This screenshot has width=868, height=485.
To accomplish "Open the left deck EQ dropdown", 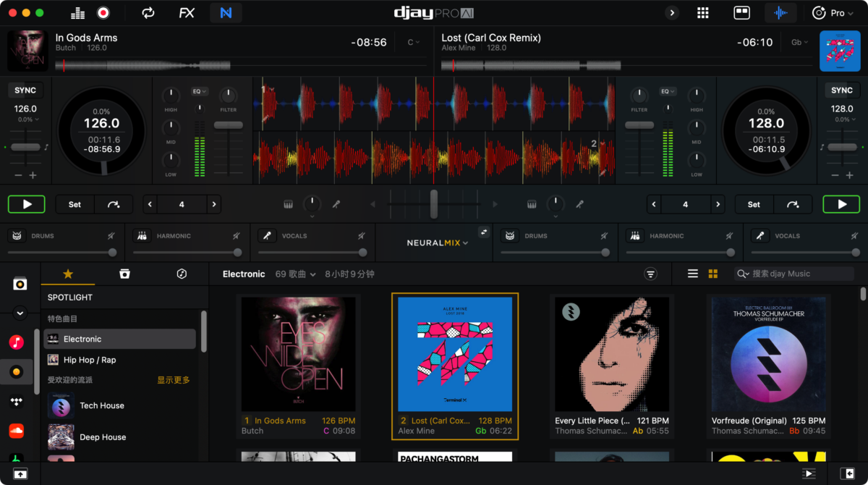I will (x=200, y=91).
